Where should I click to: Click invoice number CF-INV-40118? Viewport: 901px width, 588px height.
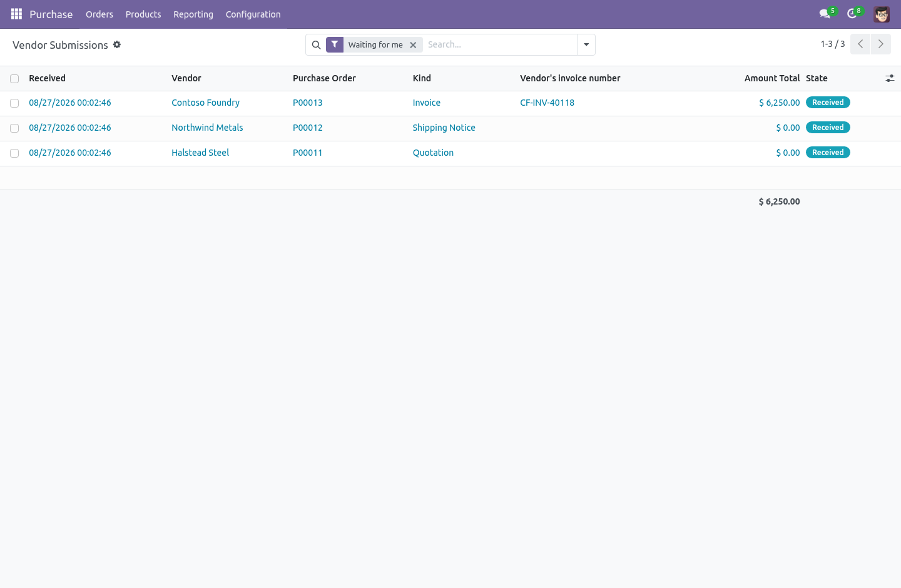547,103
